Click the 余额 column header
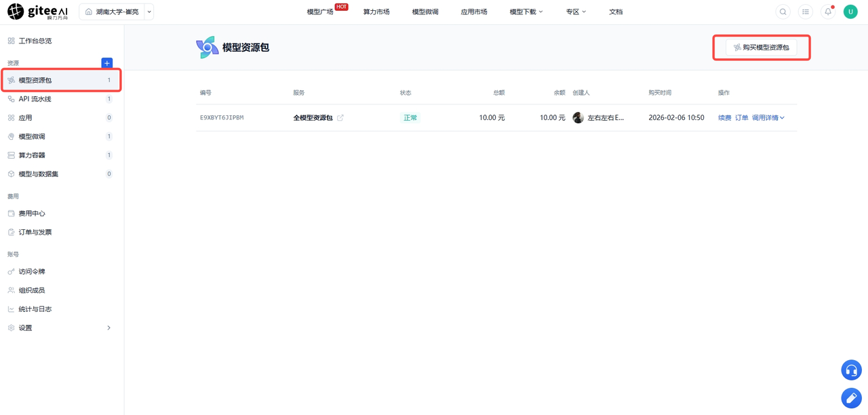 [x=559, y=93]
